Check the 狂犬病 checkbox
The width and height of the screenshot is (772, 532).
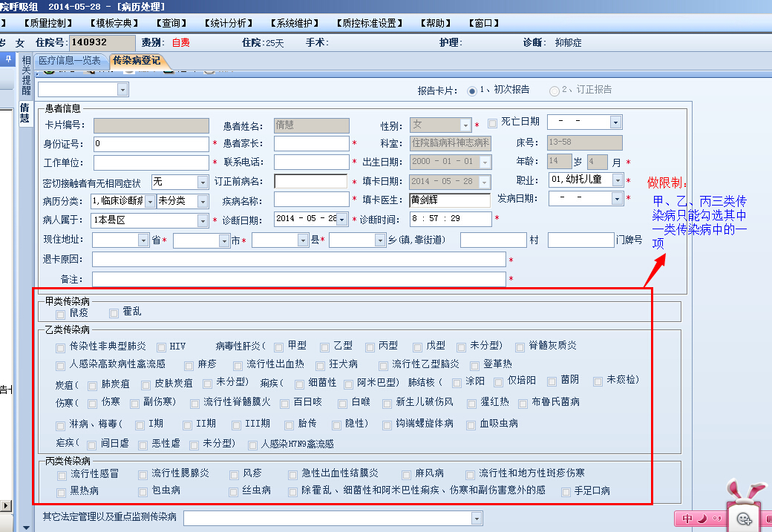321,366
